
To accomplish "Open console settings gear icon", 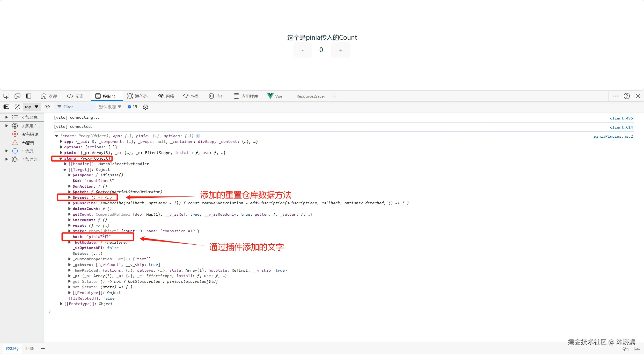I will coord(145,107).
